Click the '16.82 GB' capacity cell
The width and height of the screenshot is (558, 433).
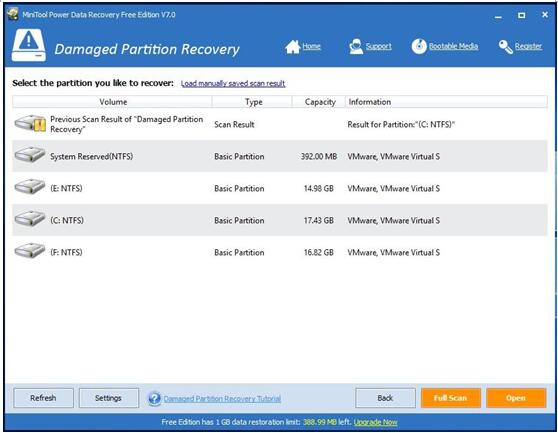point(319,252)
